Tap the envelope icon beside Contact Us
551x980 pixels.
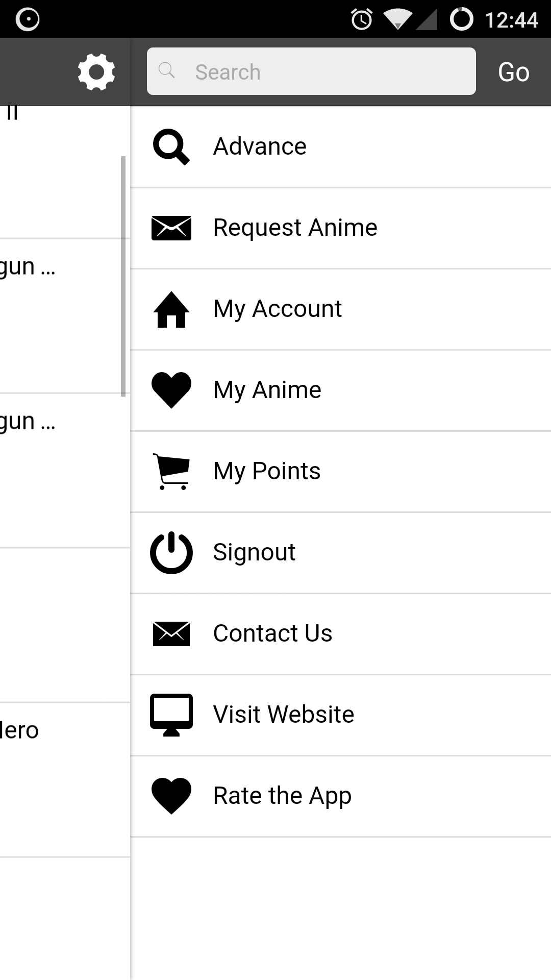pos(171,633)
